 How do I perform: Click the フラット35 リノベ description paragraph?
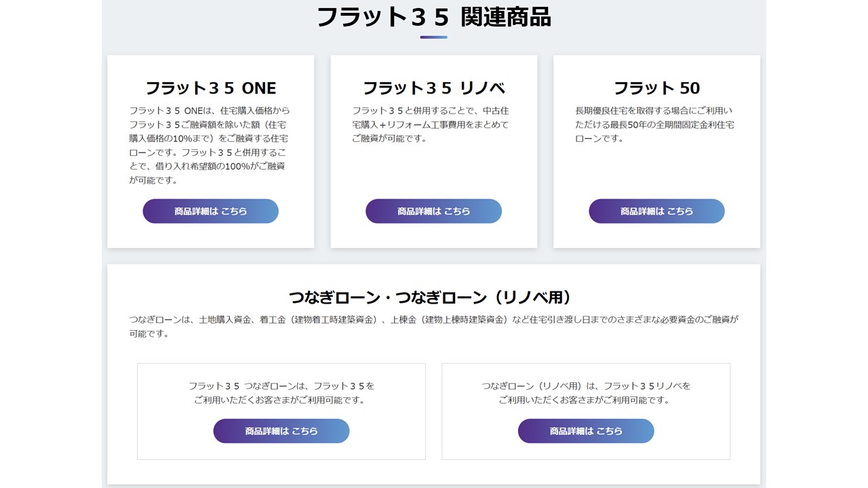(x=430, y=124)
